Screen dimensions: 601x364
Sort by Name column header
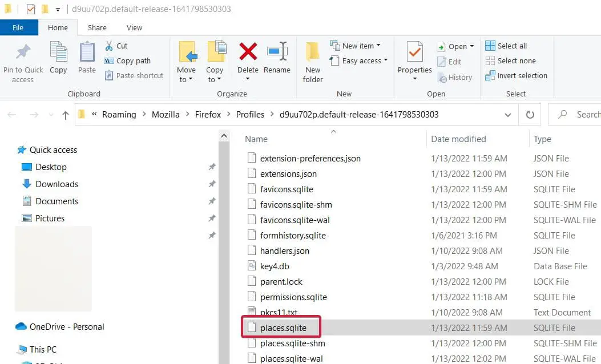tap(256, 139)
